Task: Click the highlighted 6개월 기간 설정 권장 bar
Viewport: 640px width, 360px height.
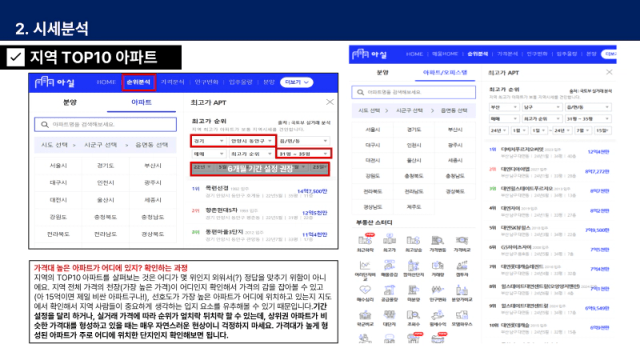Action: [260, 169]
